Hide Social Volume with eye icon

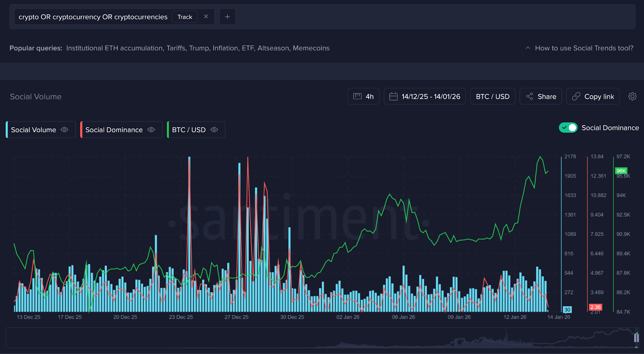pos(64,130)
